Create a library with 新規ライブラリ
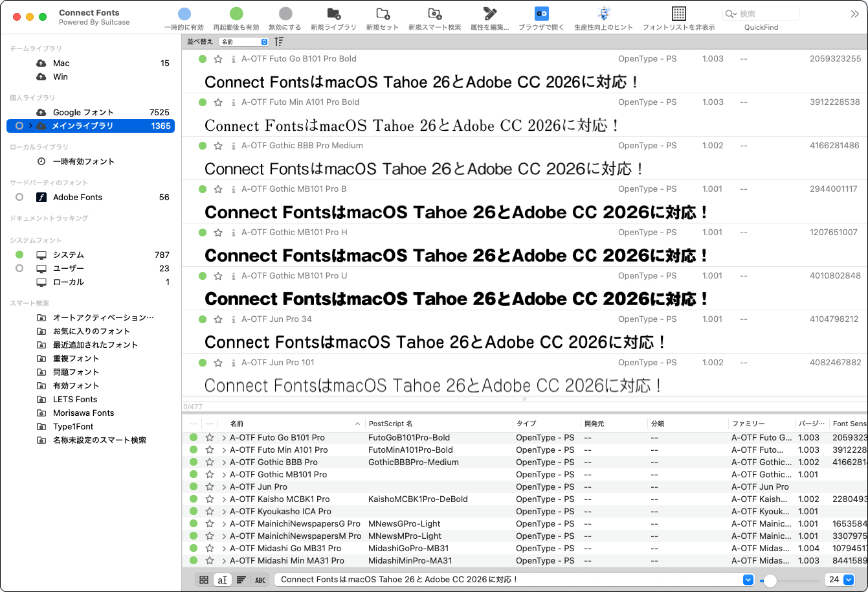 click(x=333, y=14)
